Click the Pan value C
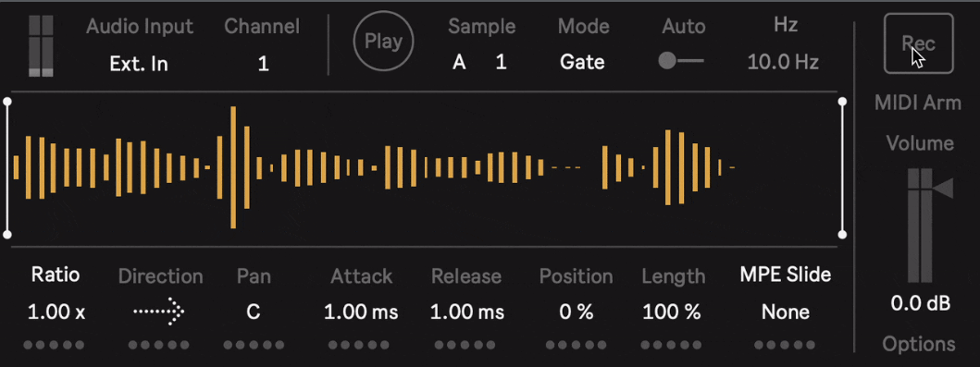980x367 pixels. coord(254,312)
